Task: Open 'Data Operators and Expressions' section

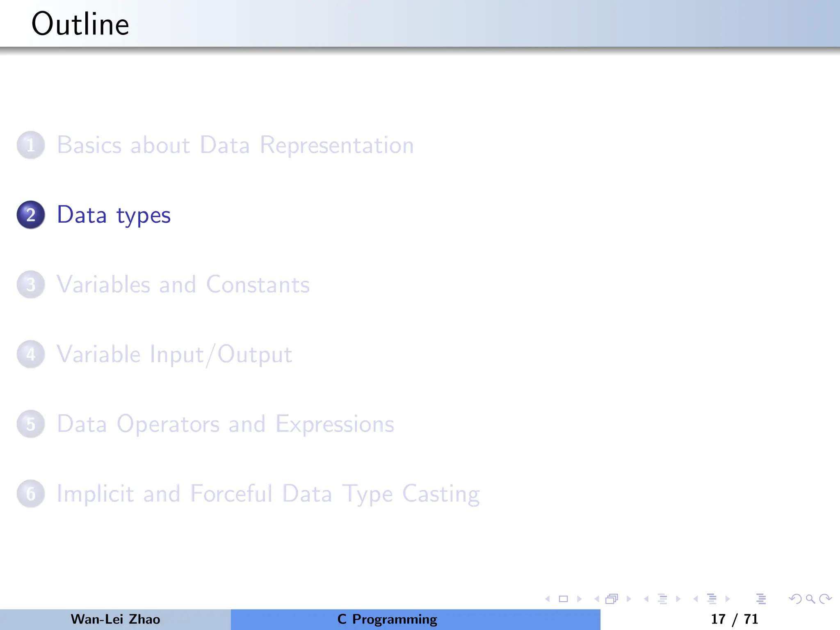Action: (x=226, y=424)
